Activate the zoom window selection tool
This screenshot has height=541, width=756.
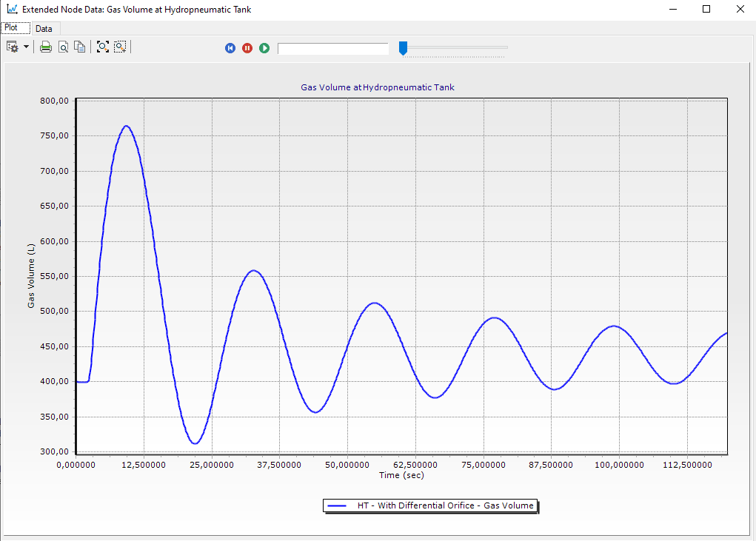[x=120, y=47]
